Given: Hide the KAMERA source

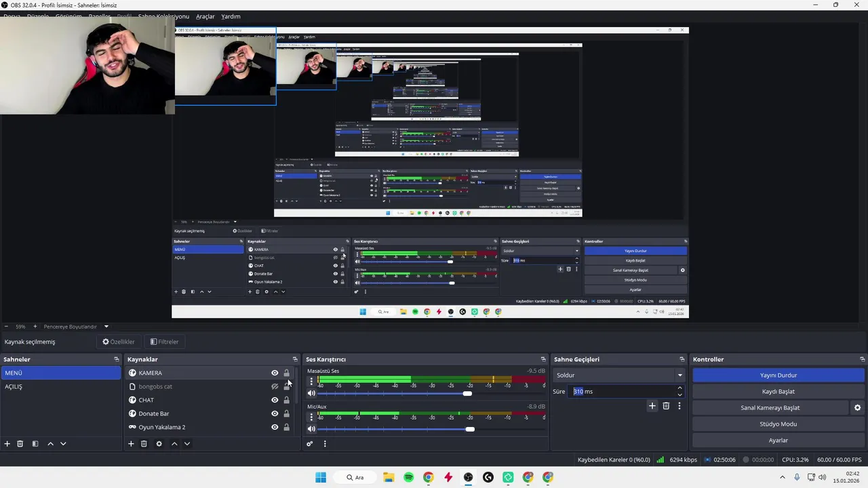Looking at the screenshot, I should pos(275,373).
